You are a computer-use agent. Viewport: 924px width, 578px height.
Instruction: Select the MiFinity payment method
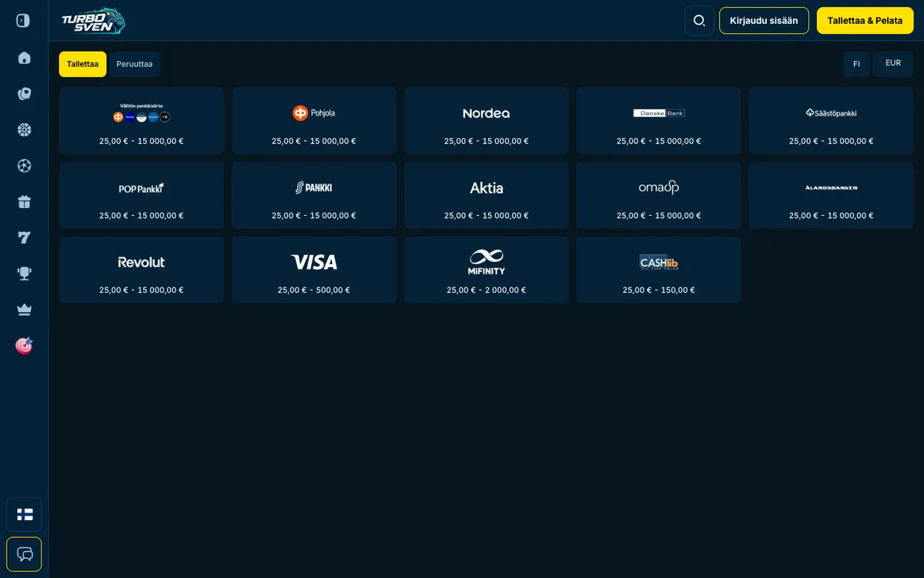(x=486, y=270)
